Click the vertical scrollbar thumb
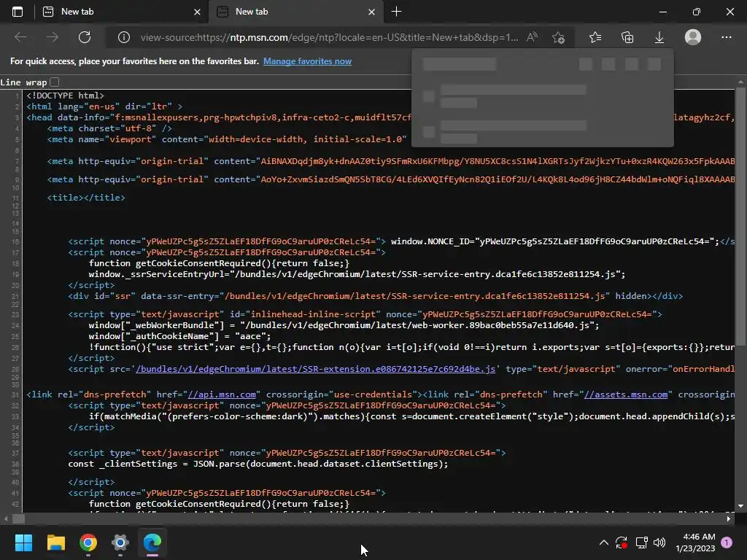 tap(740, 217)
